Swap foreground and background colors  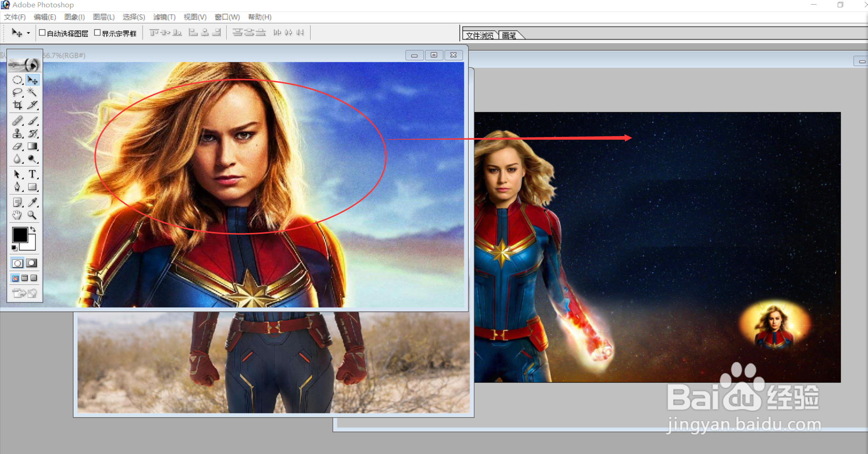[x=33, y=229]
